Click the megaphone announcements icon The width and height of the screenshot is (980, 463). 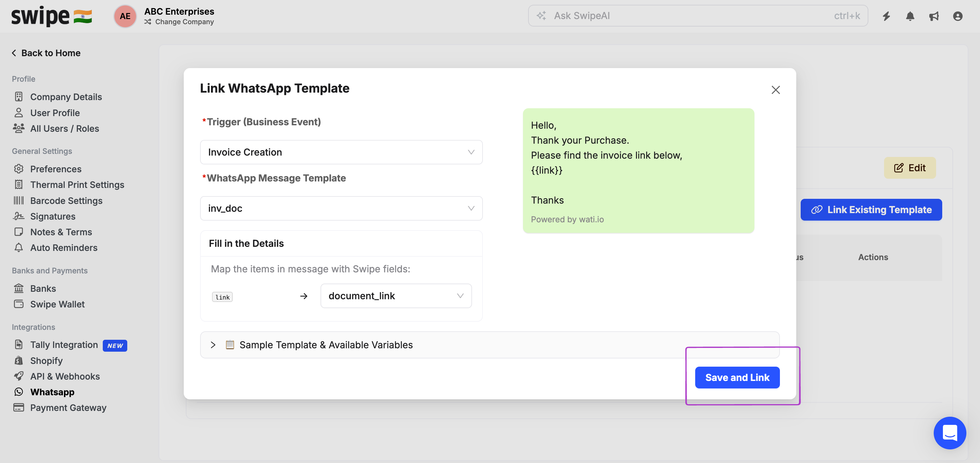[934, 16]
